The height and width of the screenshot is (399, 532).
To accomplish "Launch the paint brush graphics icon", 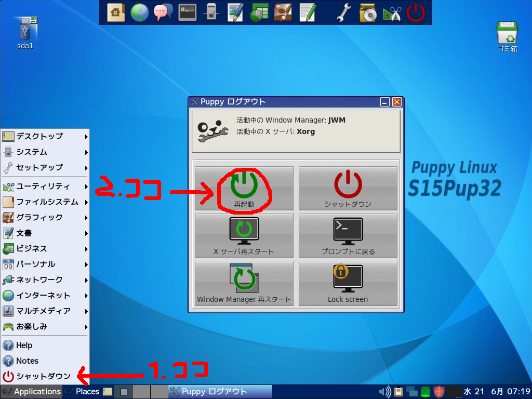I will (283, 12).
